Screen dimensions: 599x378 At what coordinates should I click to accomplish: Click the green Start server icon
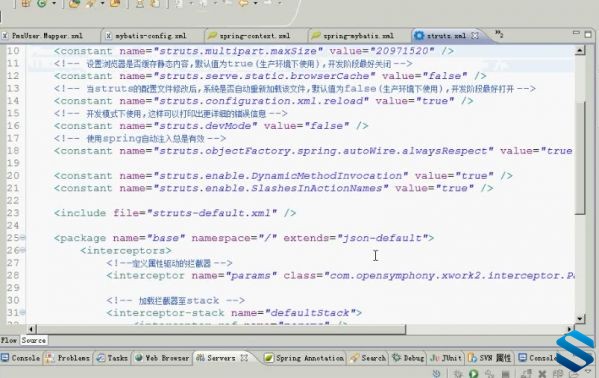(x=473, y=373)
